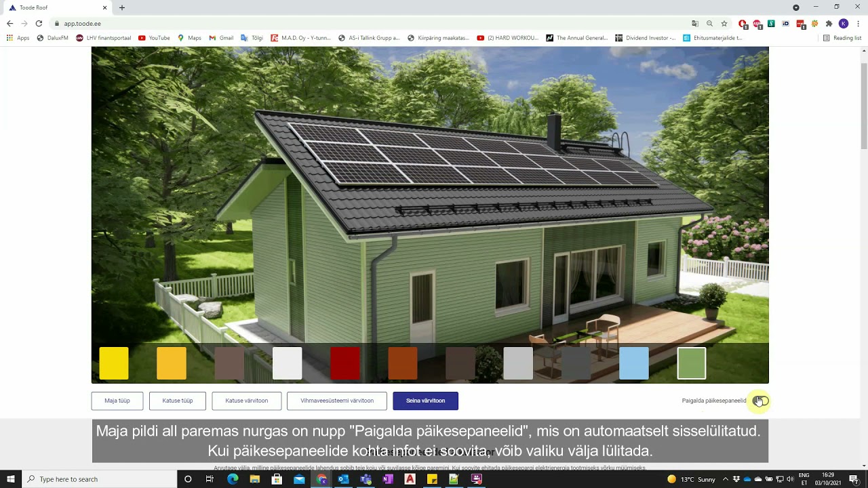The width and height of the screenshot is (868, 488).
Task: Open the Reading list
Action: pos(842,38)
